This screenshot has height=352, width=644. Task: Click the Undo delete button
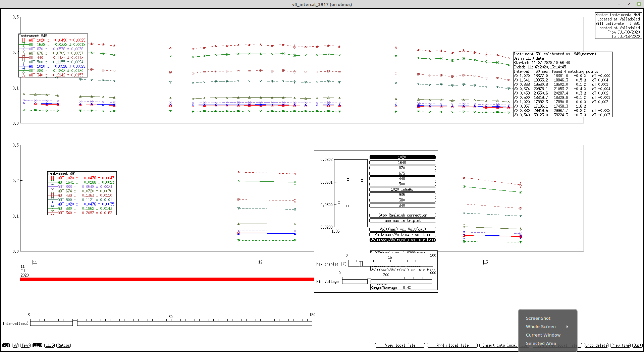point(596,345)
